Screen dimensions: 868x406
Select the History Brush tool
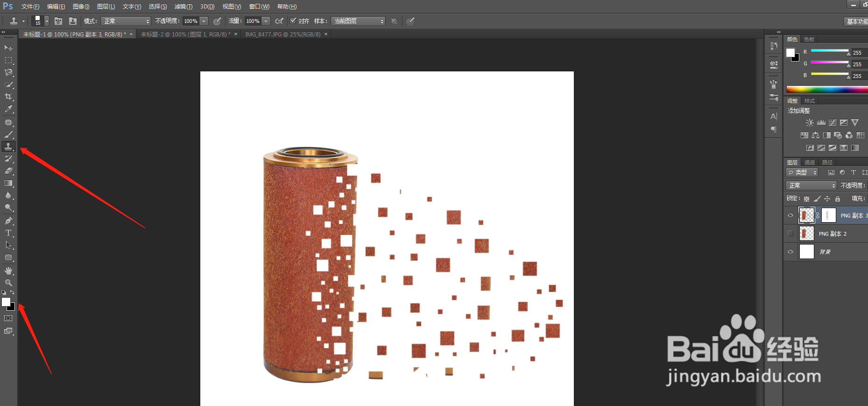click(8, 159)
